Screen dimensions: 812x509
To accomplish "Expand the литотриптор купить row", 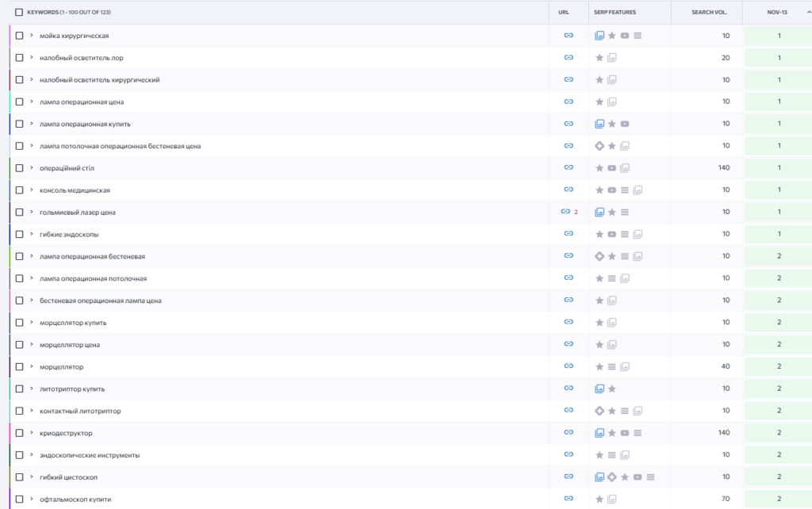I will point(32,388).
